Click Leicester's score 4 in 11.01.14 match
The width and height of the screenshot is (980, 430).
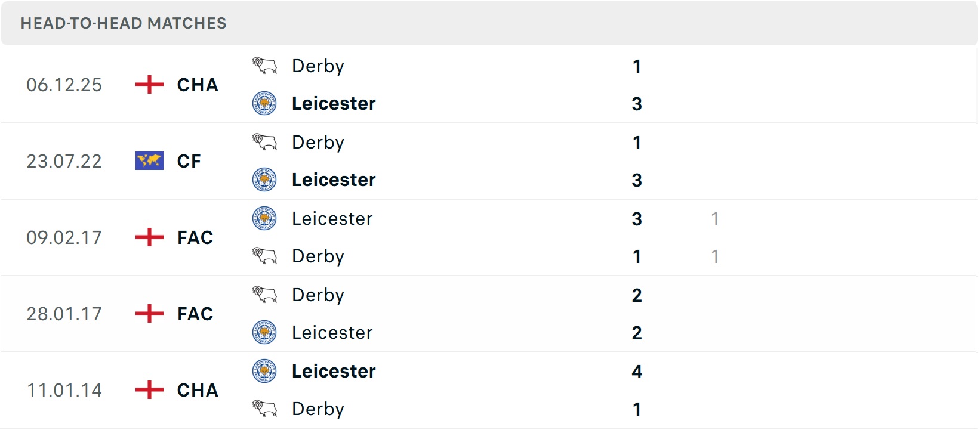637,372
